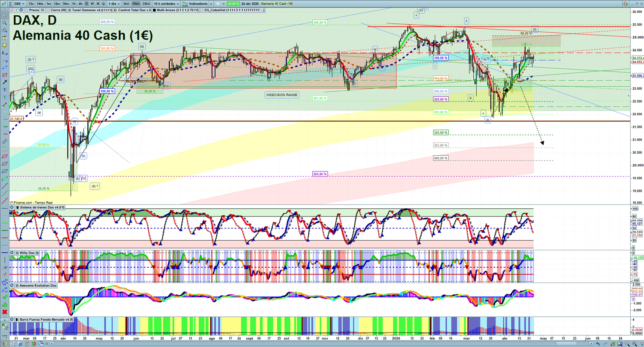
Task: Toggle Multi Avisos indicator visibility
Action: coord(155,10)
